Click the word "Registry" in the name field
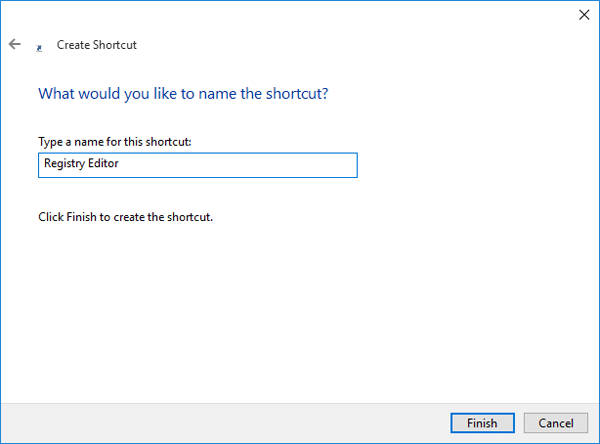Screen dimensions: 600x444 pos(64,165)
